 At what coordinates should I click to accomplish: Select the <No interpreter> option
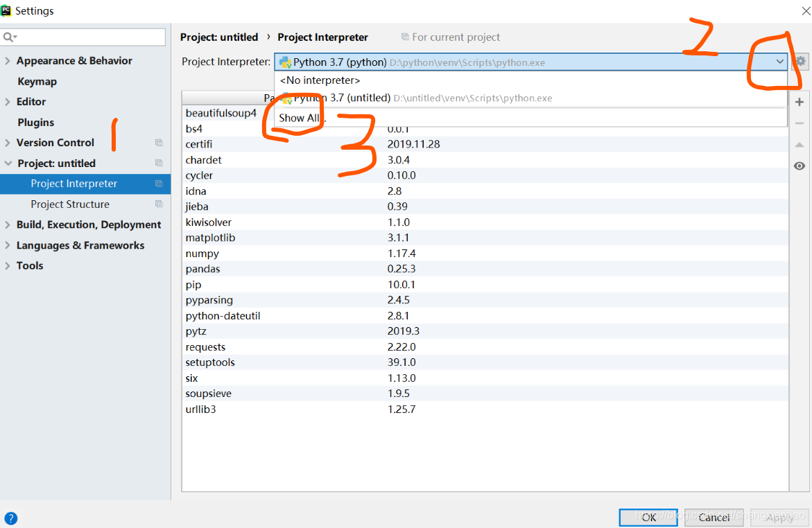click(x=530, y=80)
